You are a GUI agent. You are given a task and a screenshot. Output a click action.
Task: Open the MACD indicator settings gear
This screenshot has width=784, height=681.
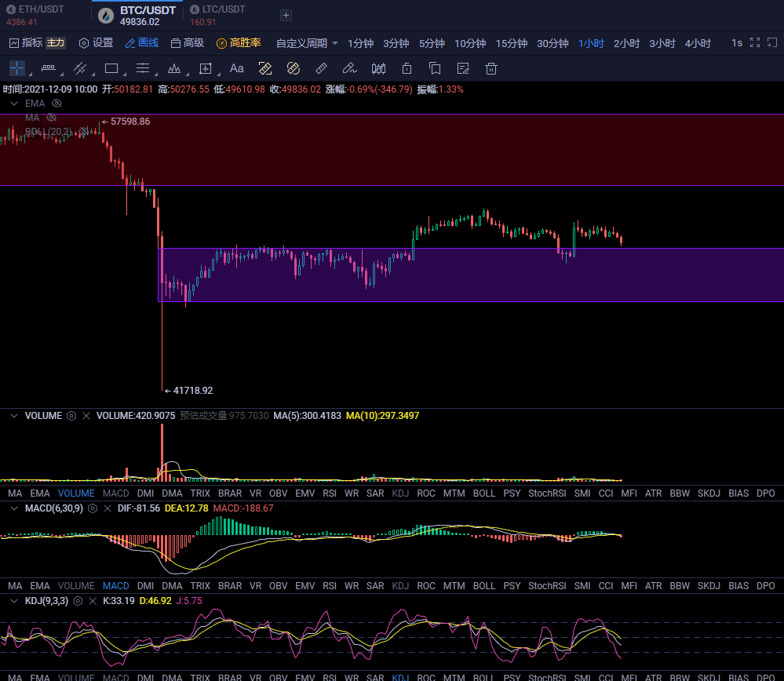click(x=92, y=508)
